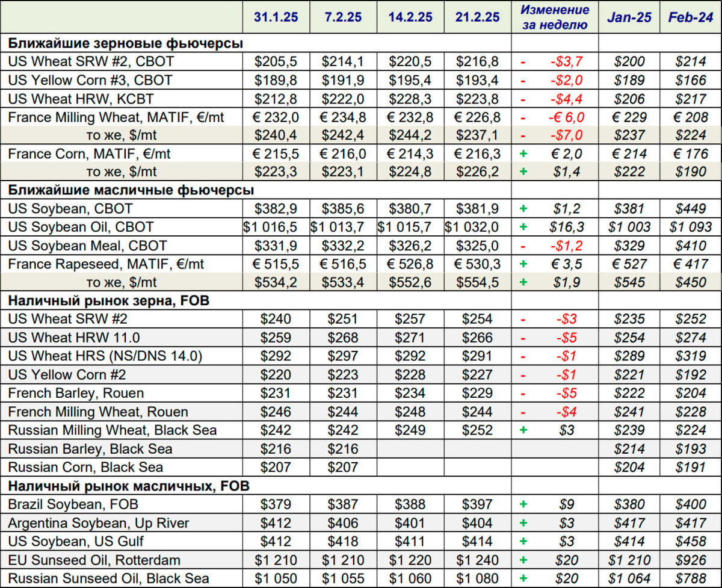Viewport: 722px width, 588px height.
Task: Select the Jan-25 column header
Action: coord(629,17)
